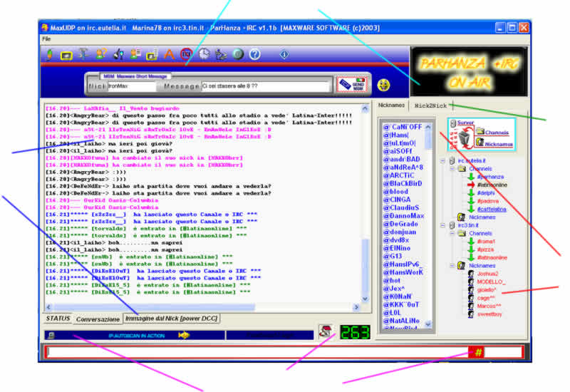Select #pizza channel in the tree
570x392 pixels.
(x=485, y=249)
